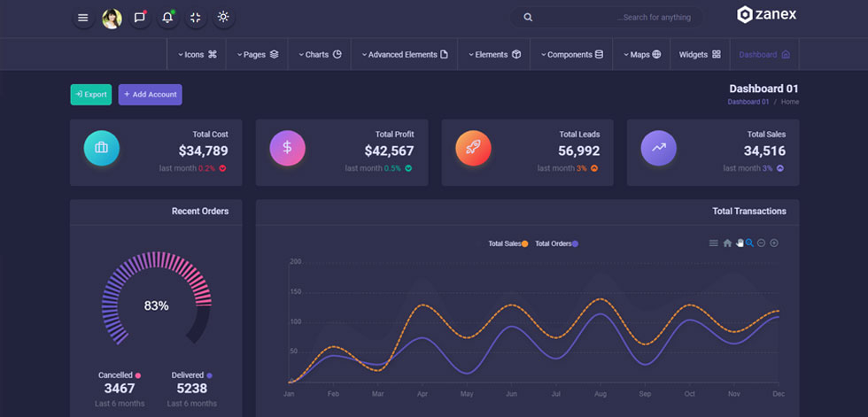Toggle the Total Sales legend series
Viewport: 868px width, 417px height.
pos(508,243)
